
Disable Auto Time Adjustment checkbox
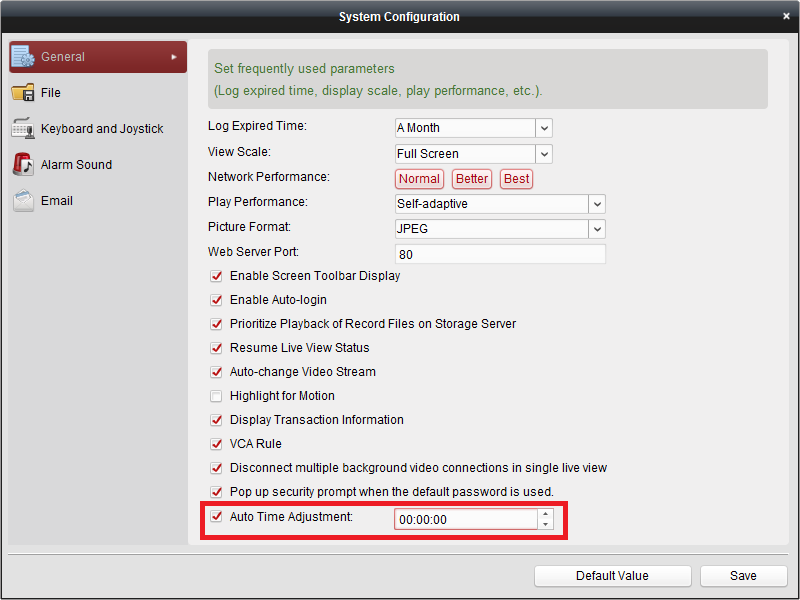tap(216, 517)
